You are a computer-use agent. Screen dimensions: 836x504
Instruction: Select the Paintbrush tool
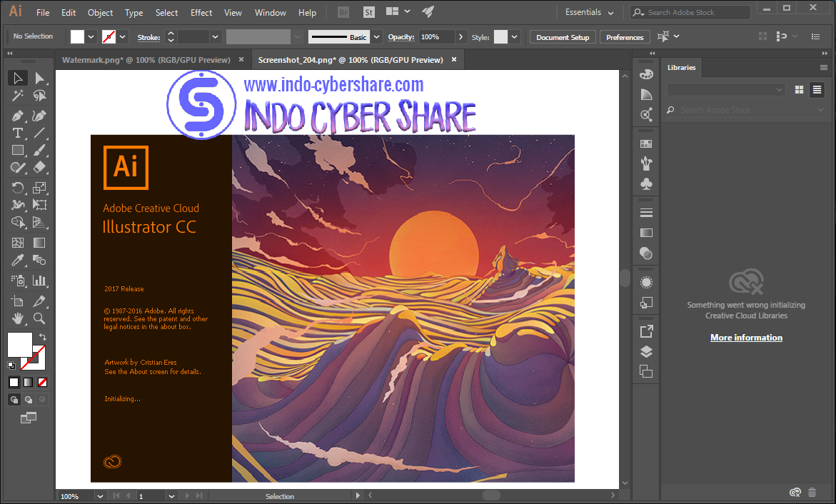pyautogui.click(x=39, y=151)
